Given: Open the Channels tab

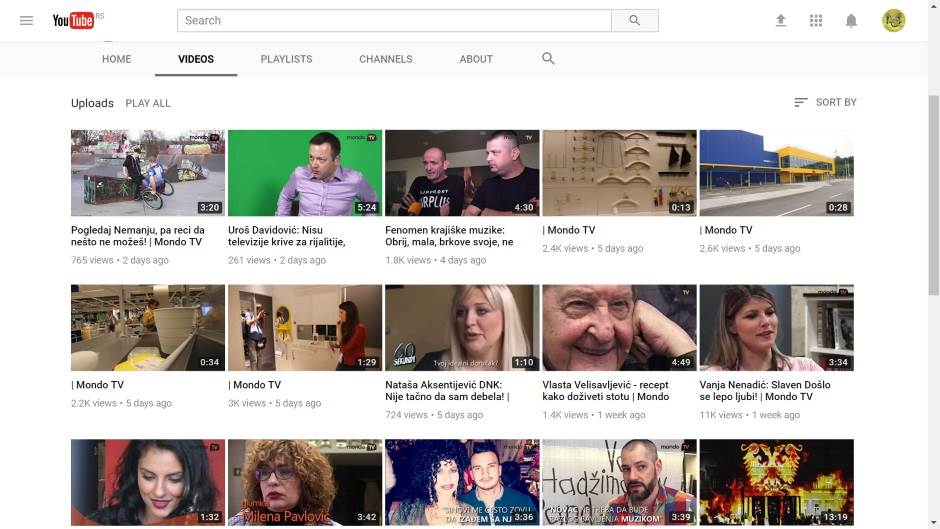Looking at the screenshot, I should pos(386,59).
